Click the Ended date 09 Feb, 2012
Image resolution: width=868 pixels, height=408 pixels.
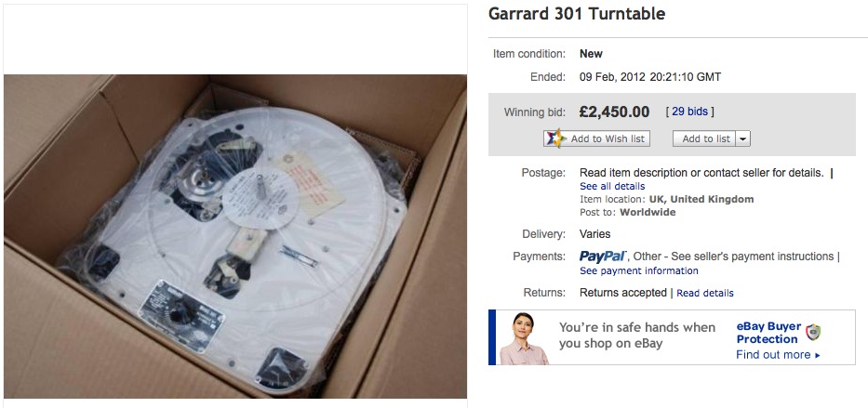[x=612, y=77]
